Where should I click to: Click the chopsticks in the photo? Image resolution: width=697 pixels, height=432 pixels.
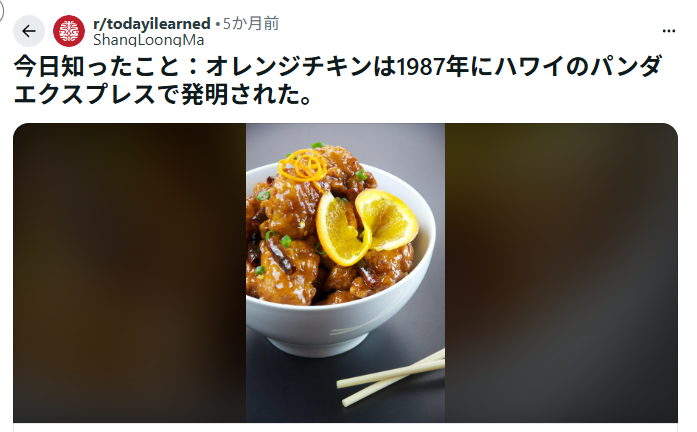pos(391,377)
